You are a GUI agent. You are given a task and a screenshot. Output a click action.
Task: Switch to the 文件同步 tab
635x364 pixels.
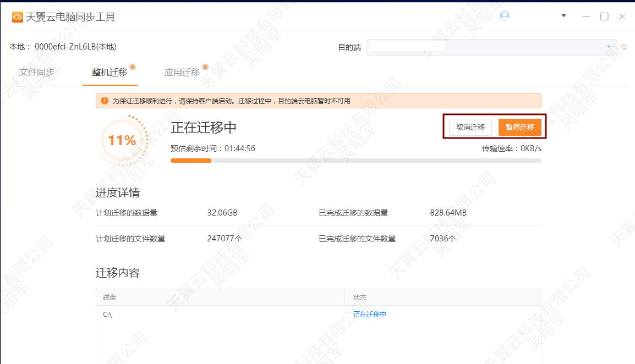tap(37, 72)
